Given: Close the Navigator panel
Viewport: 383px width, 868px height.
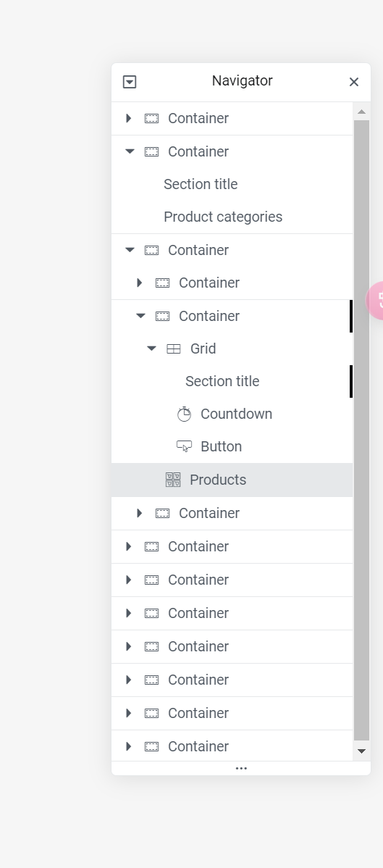Looking at the screenshot, I should point(354,82).
